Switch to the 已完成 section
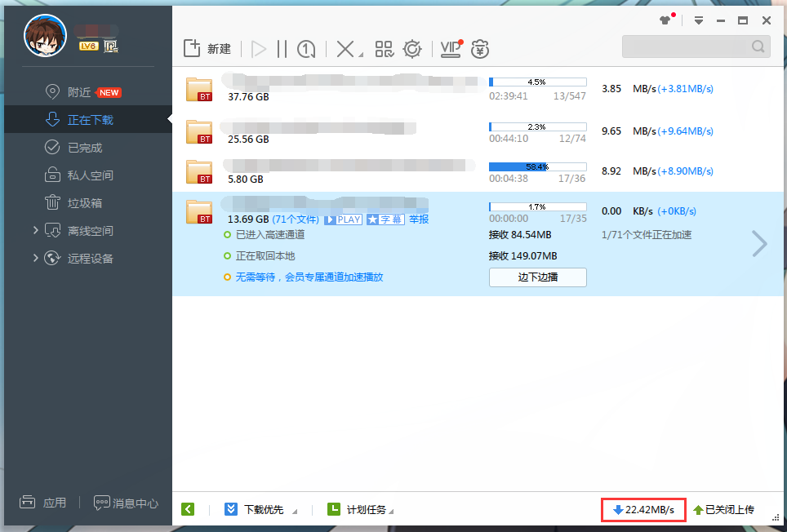This screenshot has height=532, width=787. (84, 148)
